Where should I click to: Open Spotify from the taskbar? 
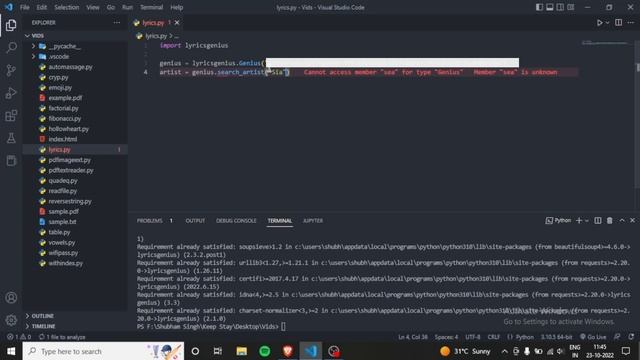tap(264, 351)
